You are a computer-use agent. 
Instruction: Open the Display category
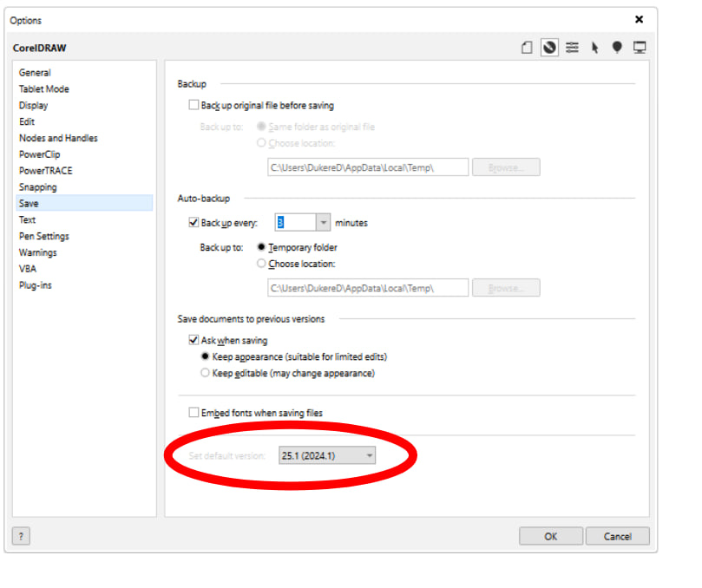[x=33, y=105]
